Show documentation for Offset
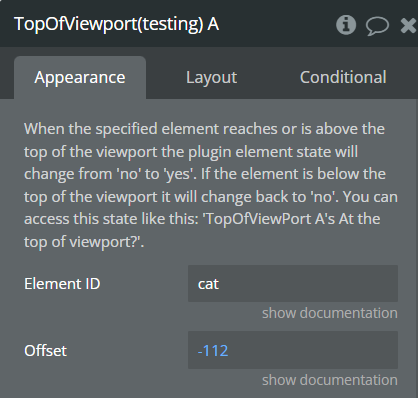The height and width of the screenshot is (398, 418). pos(330,380)
